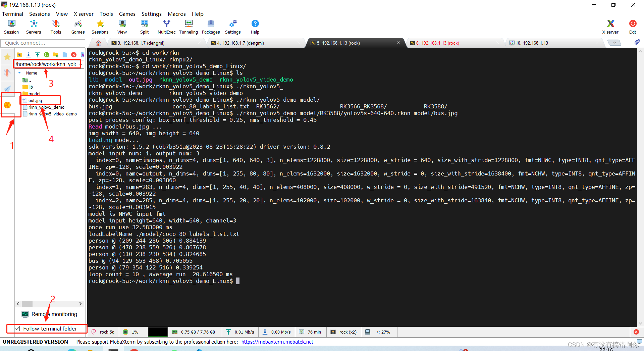Click the Help question mark icon
The image size is (644, 351).
point(255,27)
